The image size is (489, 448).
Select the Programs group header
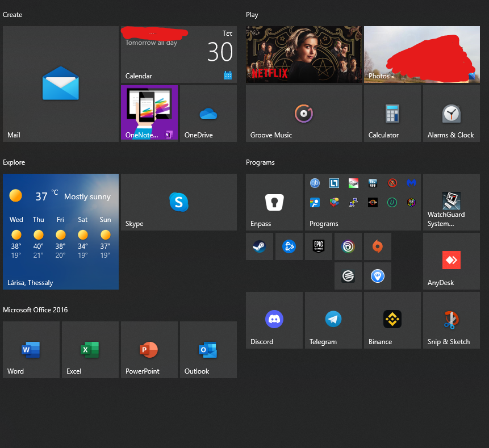pyautogui.click(x=260, y=162)
